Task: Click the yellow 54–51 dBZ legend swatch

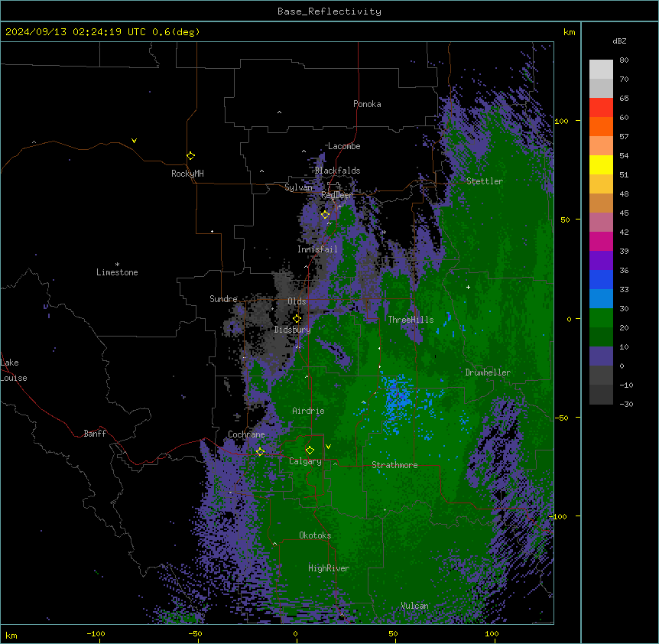Action: point(601,165)
